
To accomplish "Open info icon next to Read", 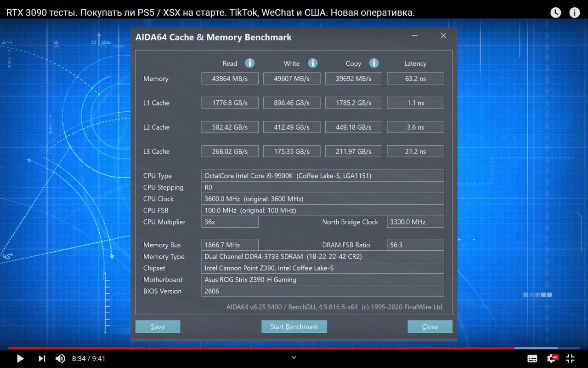I will coord(249,63).
